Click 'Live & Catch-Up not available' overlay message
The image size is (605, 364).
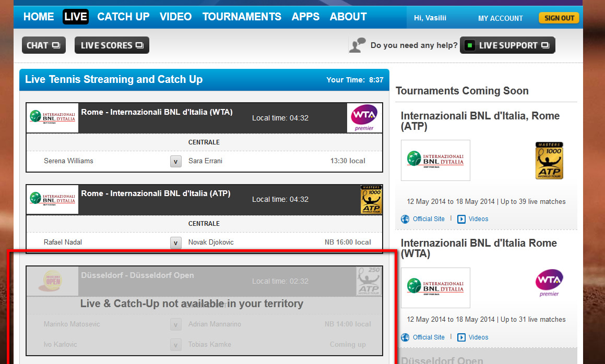[x=192, y=304]
